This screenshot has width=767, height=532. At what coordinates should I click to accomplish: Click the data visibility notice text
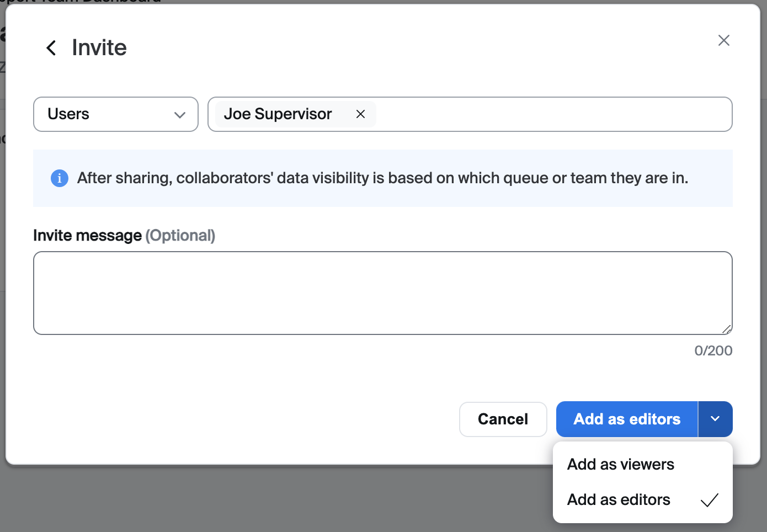[382, 178]
